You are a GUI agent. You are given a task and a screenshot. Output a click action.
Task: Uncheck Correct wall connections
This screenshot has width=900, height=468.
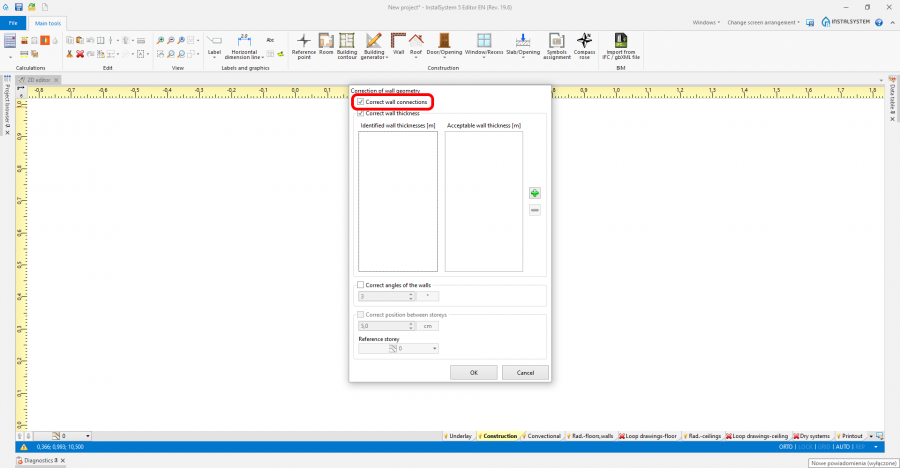pyautogui.click(x=361, y=102)
